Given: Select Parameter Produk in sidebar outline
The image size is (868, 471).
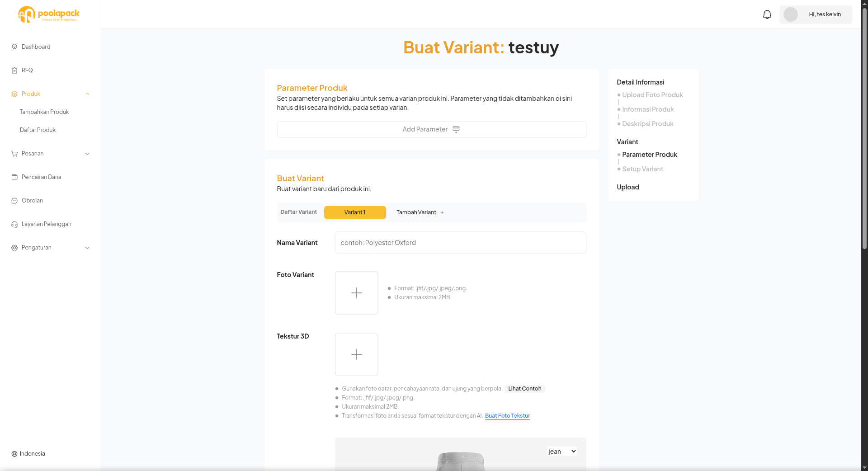Looking at the screenshot, I should pyautogui.click(x=650, y=155).
